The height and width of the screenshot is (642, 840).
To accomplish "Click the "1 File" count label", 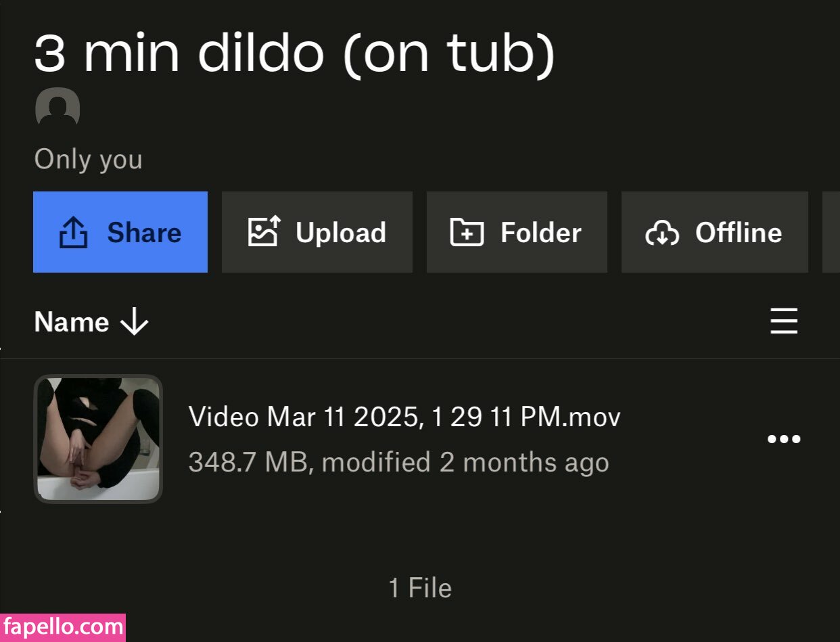I will [x=420, y=588].
